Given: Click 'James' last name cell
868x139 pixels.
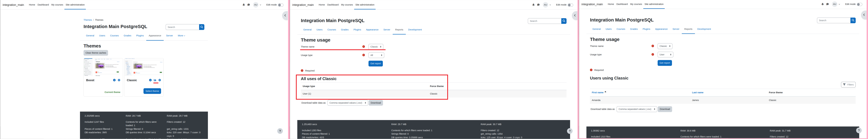Looking at the screenshot, I should click(696, 100).
